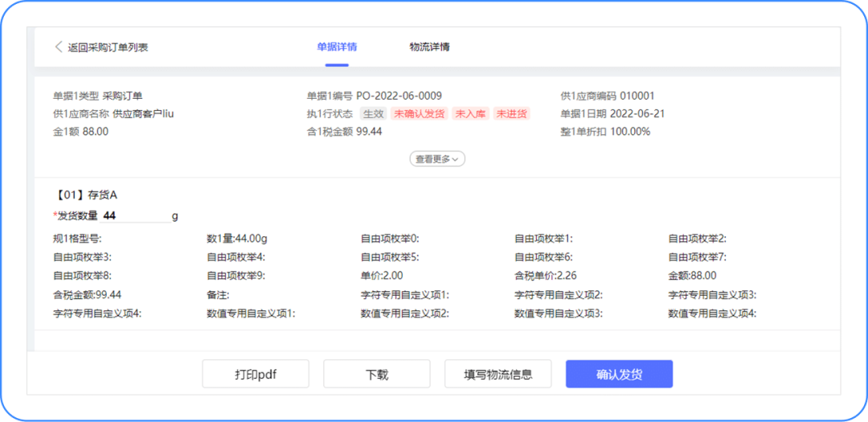Click the 未入库 status tag
The width and height of the screenshot is (868, 422).
point(470,114)
